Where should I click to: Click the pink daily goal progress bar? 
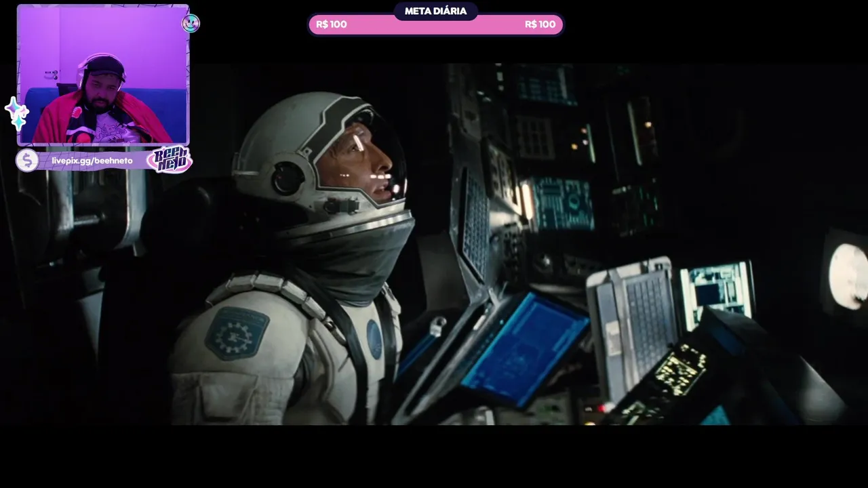[x=435, y=25]
